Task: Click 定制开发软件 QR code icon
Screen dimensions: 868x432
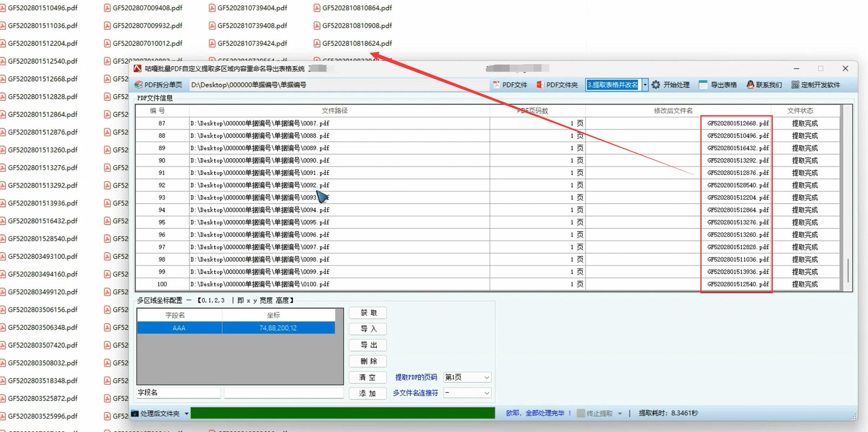Action: point(795,84)
